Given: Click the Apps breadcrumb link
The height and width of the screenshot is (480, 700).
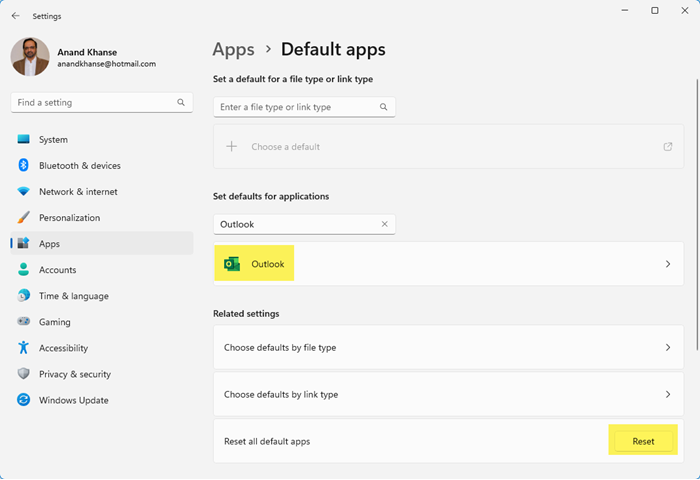Looking at the screenshot, I should pyautogui.click(x=233, y=49).
